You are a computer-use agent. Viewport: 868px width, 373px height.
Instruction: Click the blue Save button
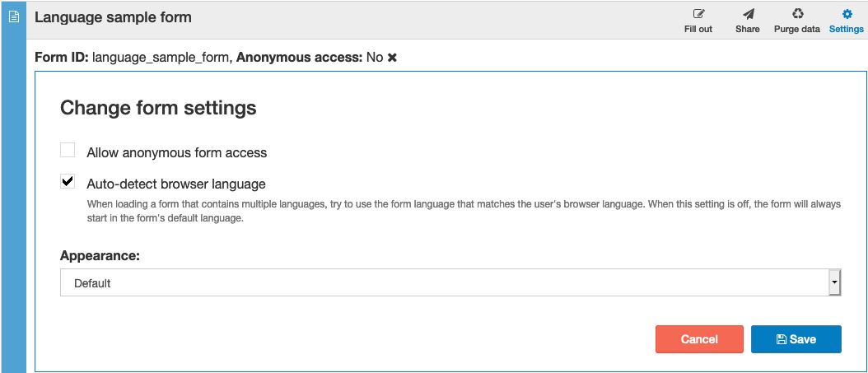coord(796,339)
